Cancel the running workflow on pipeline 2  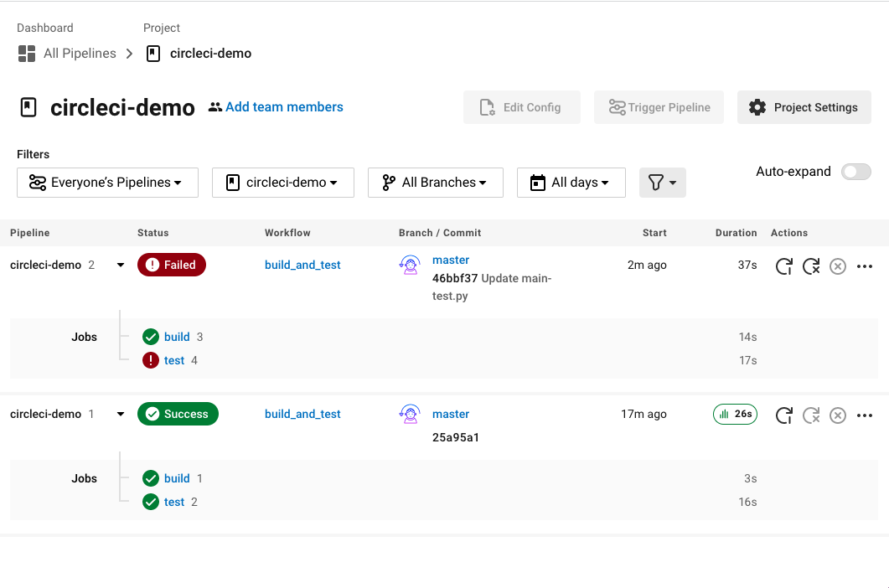(x=838, y=266)
